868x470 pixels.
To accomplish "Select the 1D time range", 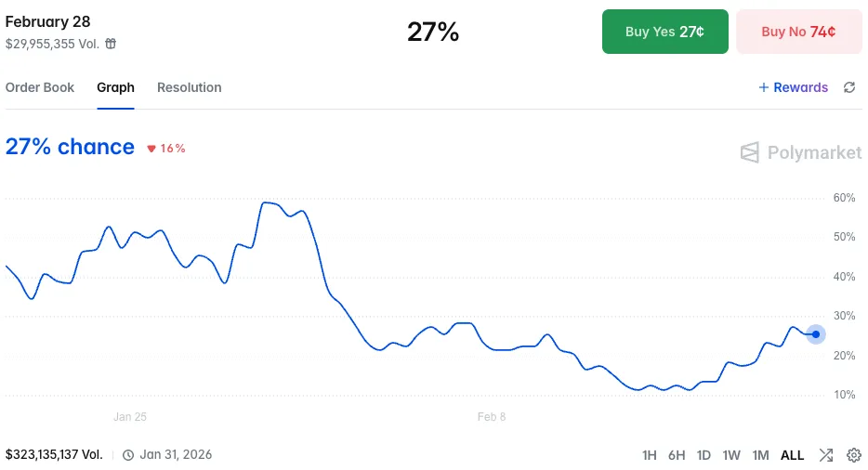I will pos(704,455).
